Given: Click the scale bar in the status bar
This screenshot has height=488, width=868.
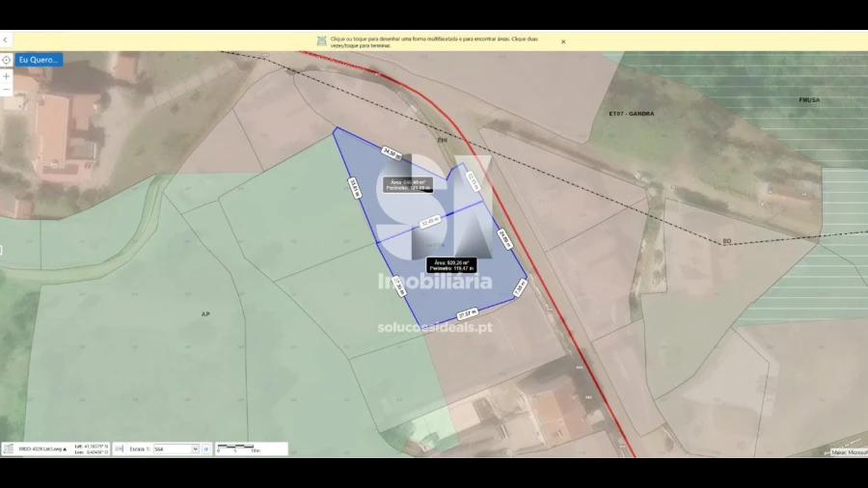Looking at the screenshot, I should pos(236,448).
